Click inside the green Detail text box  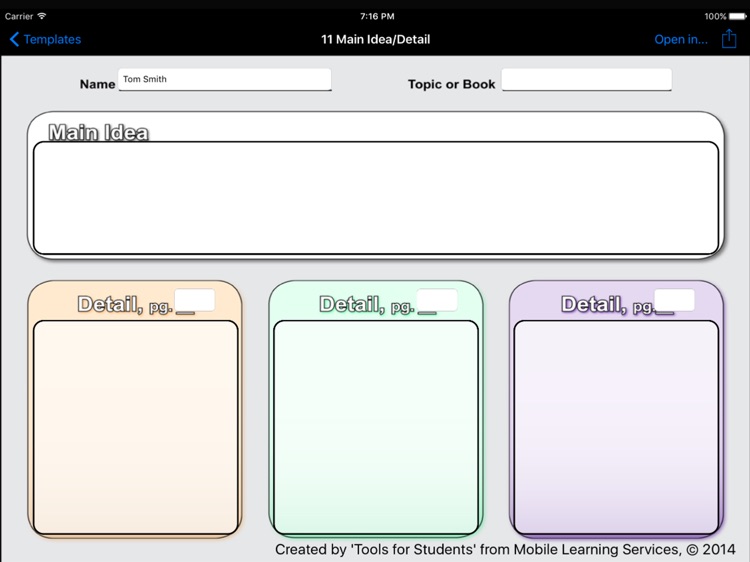(376, 428)
